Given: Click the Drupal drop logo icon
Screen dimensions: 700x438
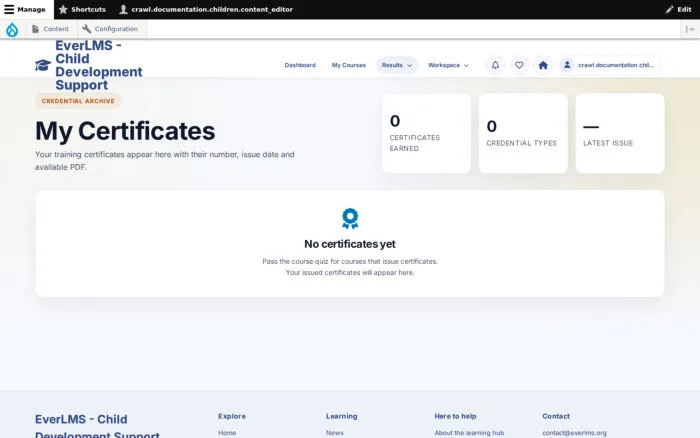Looking at the screenshot, I should pyautogui.click(x=12, y=29).
